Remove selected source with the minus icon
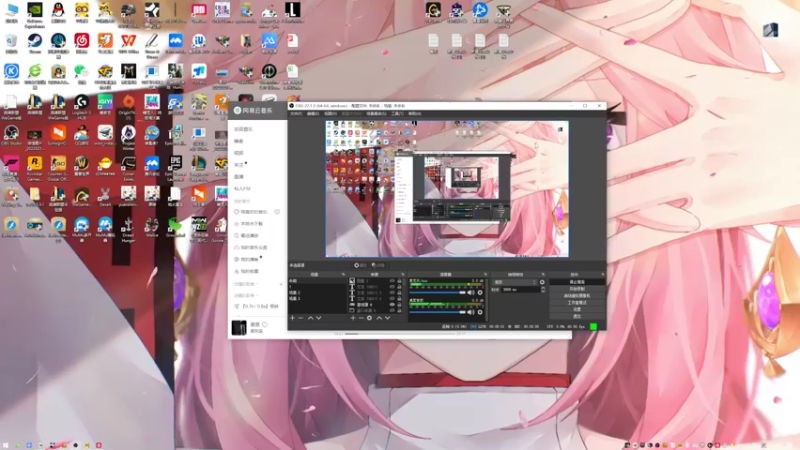 click(x=361, y=318)
